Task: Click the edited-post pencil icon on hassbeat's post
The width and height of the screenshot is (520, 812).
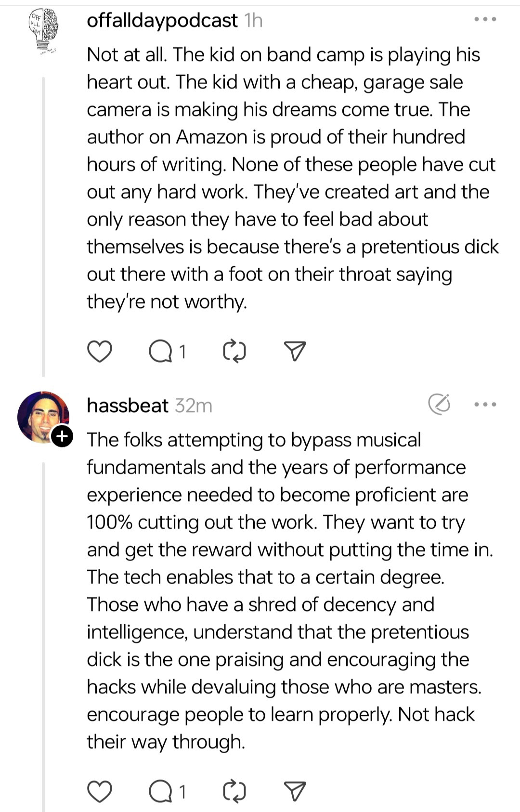Action: (439, 405)
